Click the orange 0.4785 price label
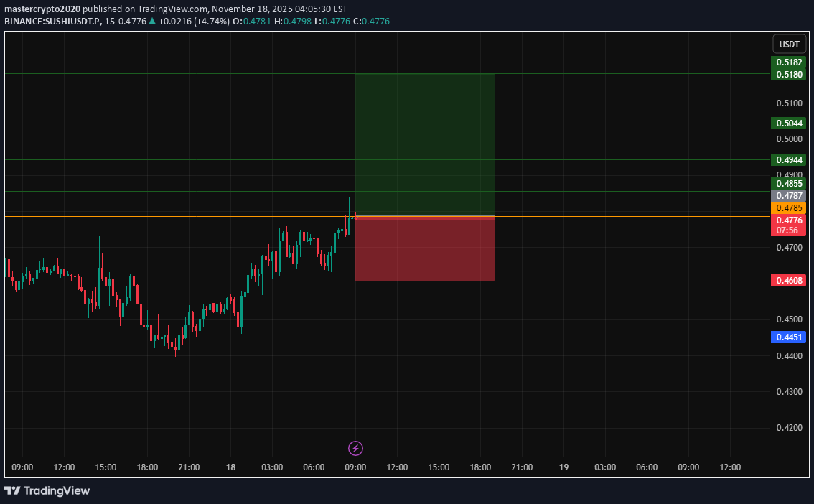The width and height of the screenshot is (814, 504). [x=789, y=207]
